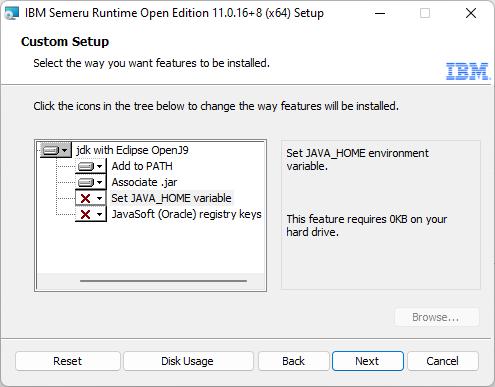Open feature dropdown for jdk with Eclipse OpenJ9
The image size is (495, 387).
point(56,150)
